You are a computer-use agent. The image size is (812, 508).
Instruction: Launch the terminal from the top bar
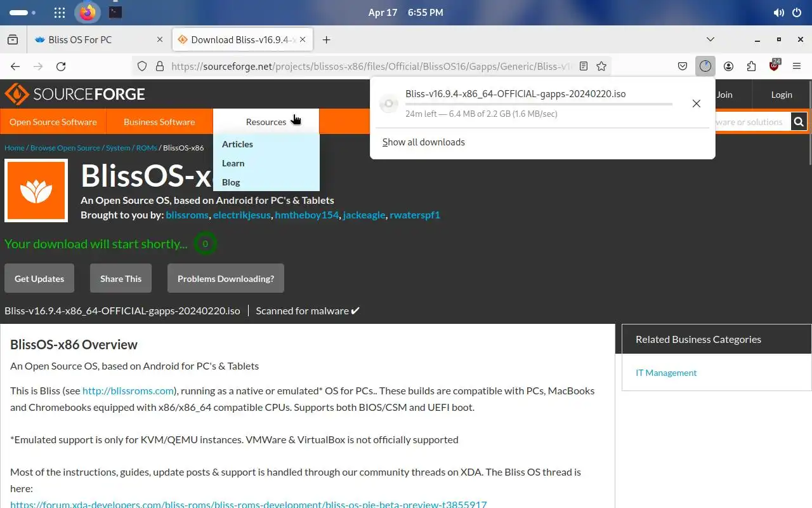coord(115,12)
